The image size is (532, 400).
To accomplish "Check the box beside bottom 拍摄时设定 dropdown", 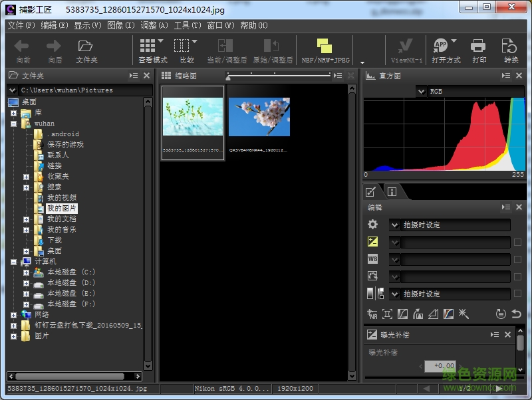I will point(517,294).
